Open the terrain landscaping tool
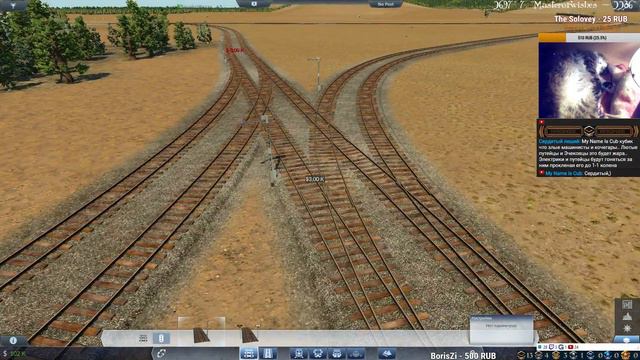Image resolution: width=640 pixels, height=360 pixels. [387, 353]
